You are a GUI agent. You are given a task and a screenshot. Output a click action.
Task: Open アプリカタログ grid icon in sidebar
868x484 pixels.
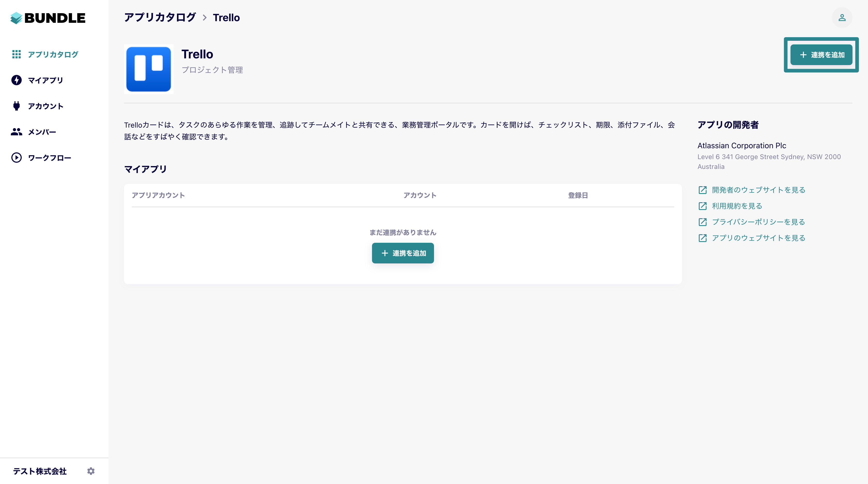point(17,54)
